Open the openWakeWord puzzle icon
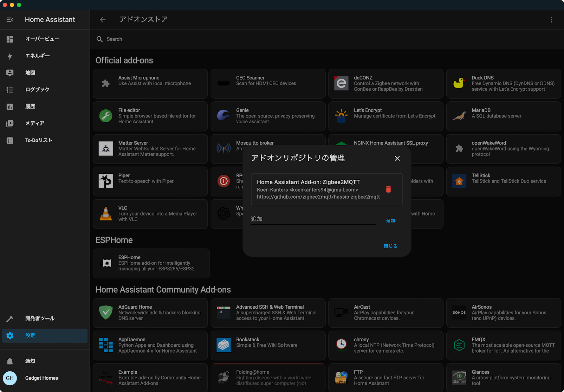This screenshot has height=392, width=564. [x=459, y=148]
